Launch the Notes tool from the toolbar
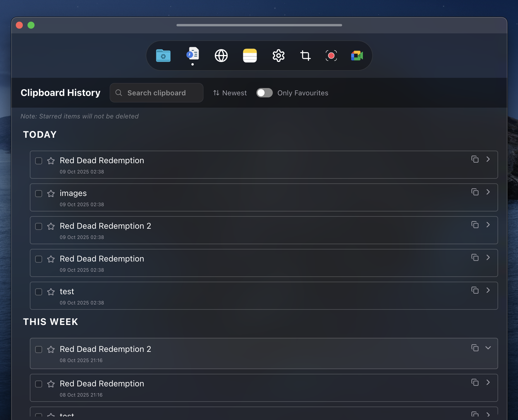This screenshot has width=518, height=420. click(x=250, y=56)
